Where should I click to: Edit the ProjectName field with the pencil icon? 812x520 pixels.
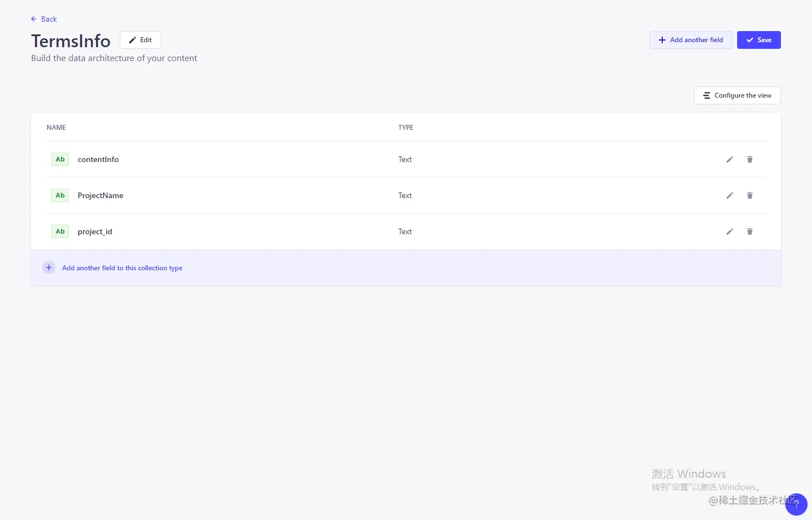point(729,195)
